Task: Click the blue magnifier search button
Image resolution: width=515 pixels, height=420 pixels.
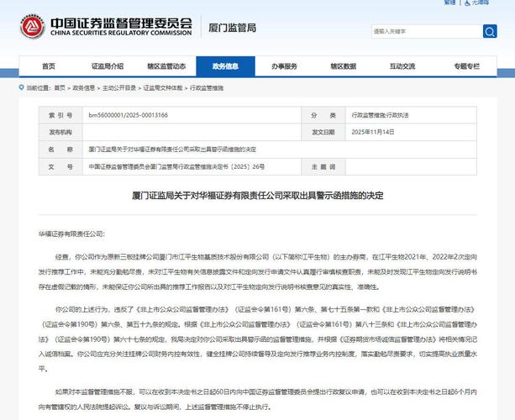Action: [490, 32]
